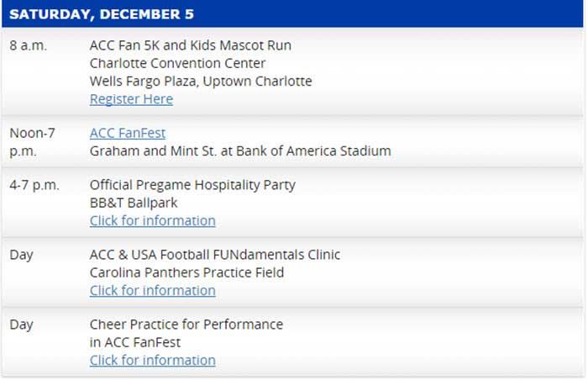Open the ACC FanFest link
This screenshot has width=588, height=380.
pos(128,133)
